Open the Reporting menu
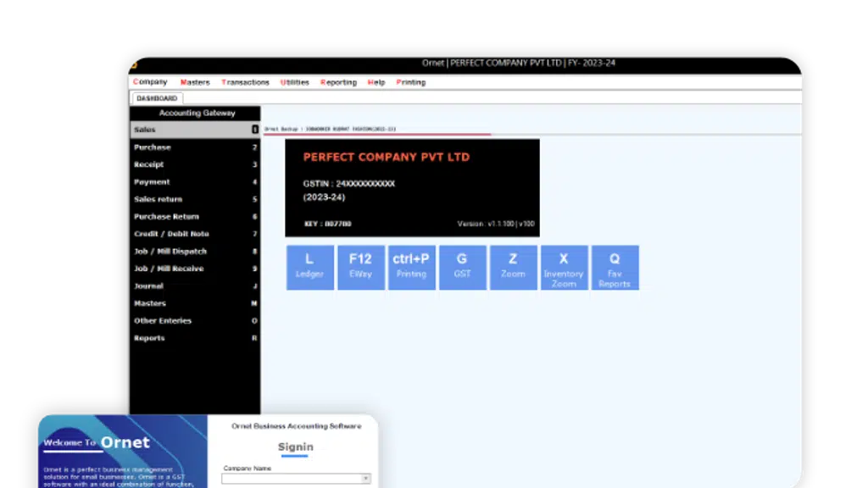This screenshot has height=488, width=868. pos(338,82)
